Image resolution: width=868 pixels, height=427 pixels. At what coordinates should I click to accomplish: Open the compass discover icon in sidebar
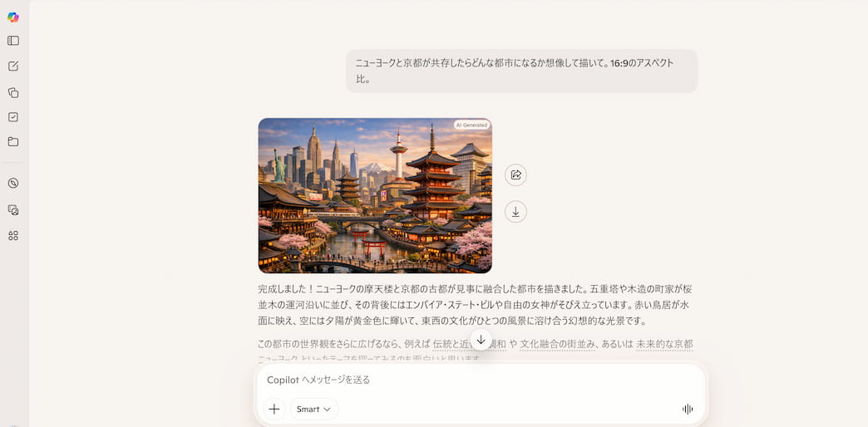(x=13, y=184)
